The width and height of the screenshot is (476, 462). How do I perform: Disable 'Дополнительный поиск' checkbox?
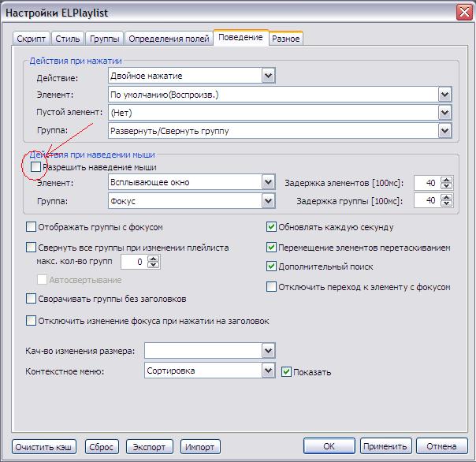(x=272, y=266)
